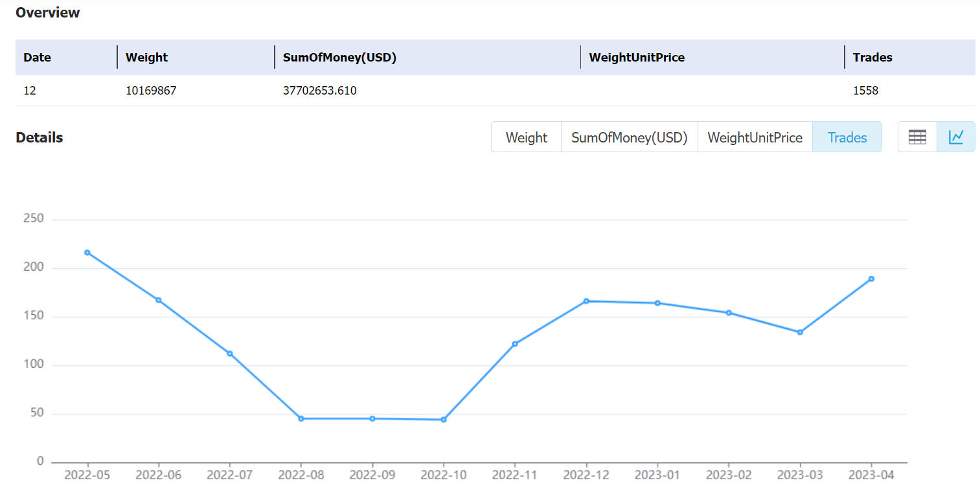Click the 2022-05 x-axis label
The image size is (980, 498).
(87, 475)
